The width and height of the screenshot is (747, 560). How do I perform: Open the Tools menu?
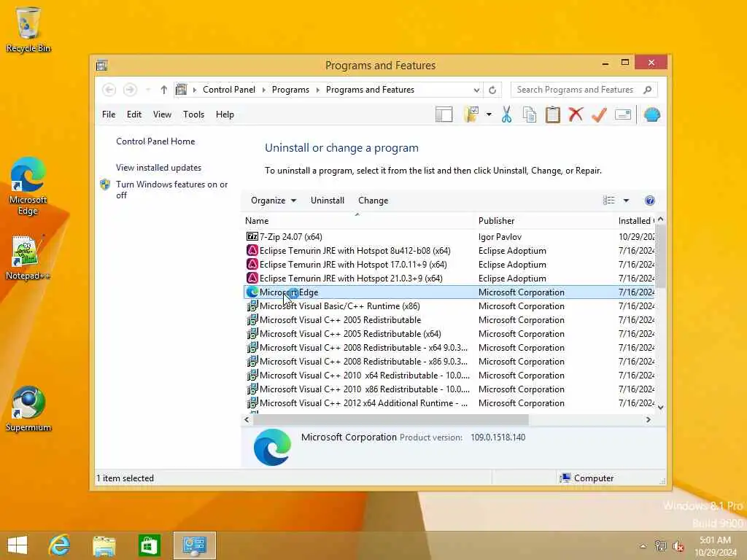coord(193,114)
